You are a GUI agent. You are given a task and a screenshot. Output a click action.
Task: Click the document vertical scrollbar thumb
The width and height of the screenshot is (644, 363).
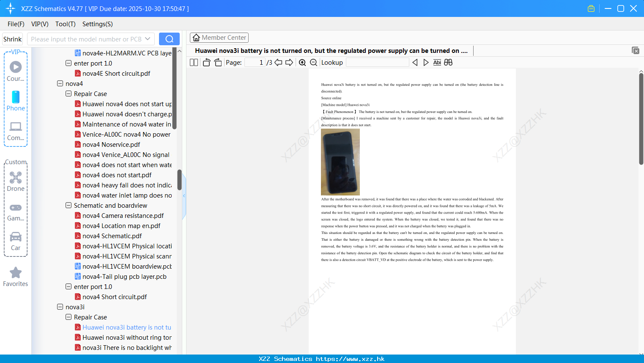pyautogui.click(x=641, y=118)
